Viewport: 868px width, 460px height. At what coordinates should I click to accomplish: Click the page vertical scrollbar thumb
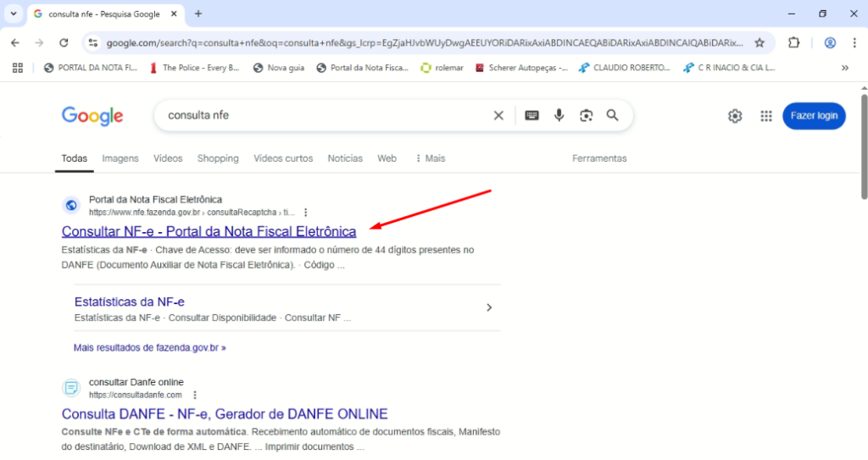[864, 147]
